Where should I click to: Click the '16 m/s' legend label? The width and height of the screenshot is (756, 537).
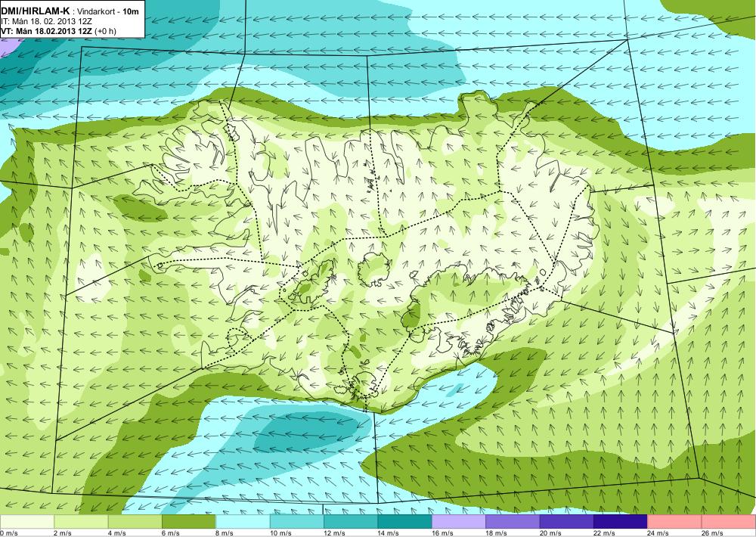point(442,533)
